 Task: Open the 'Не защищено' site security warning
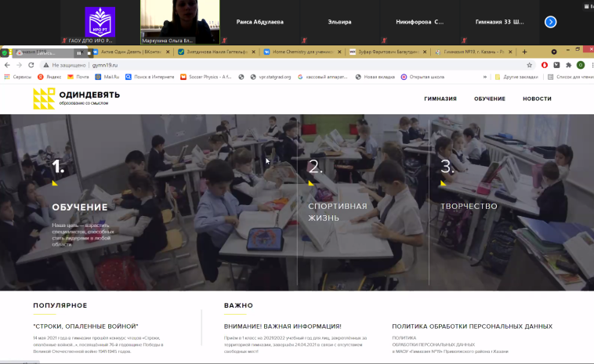64,65
